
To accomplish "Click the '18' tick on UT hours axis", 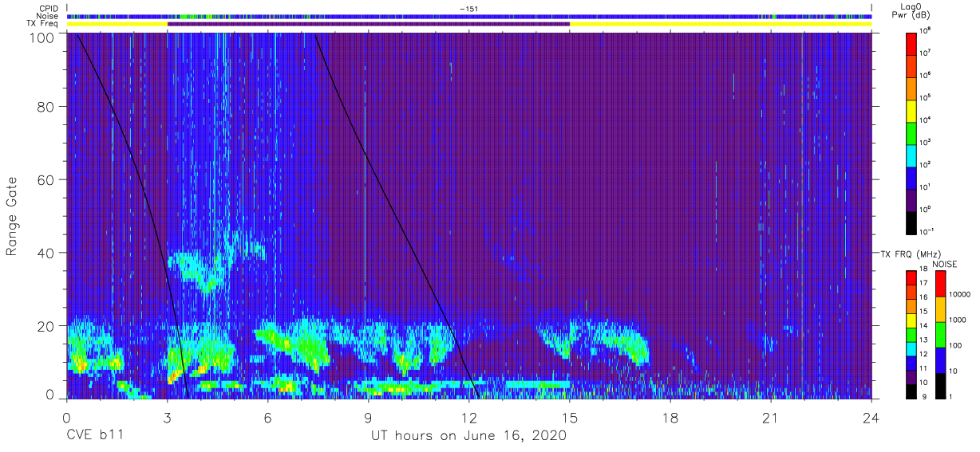I will pos(670,417).
